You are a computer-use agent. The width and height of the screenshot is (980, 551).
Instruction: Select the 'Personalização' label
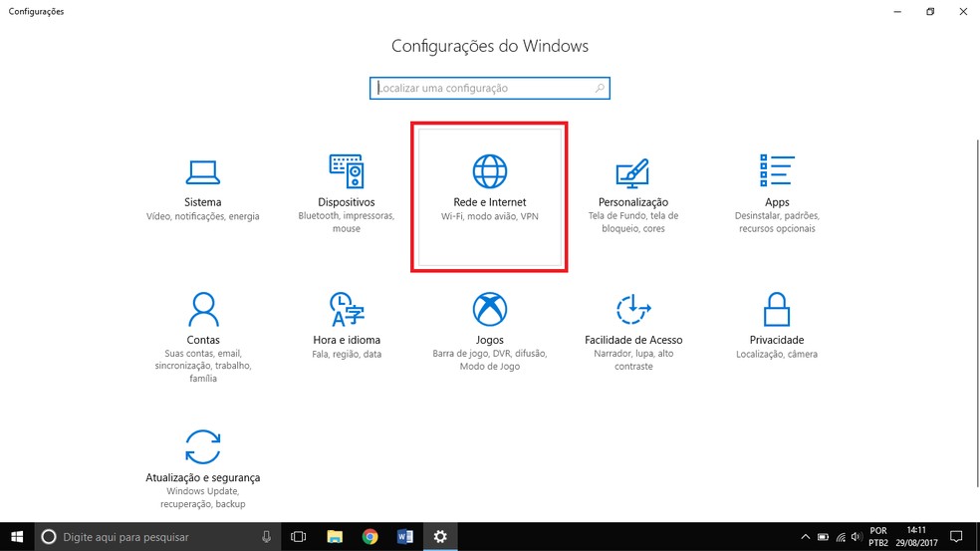(x=633, y=202)
